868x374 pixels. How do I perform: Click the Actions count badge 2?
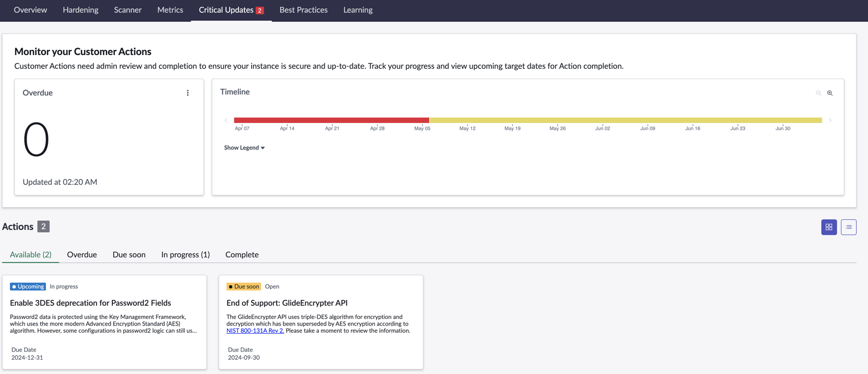[43, 227]
